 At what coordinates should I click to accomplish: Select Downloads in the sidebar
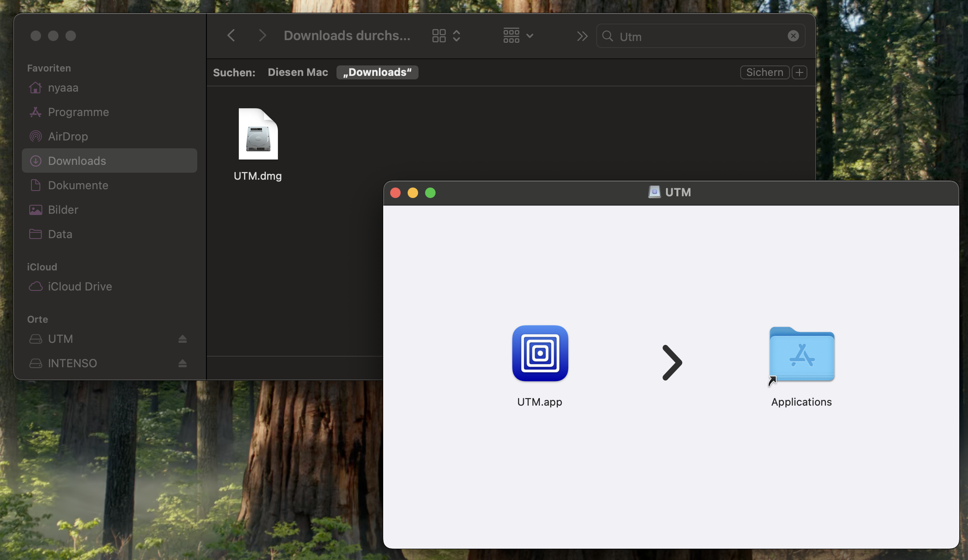click(110, 161)
